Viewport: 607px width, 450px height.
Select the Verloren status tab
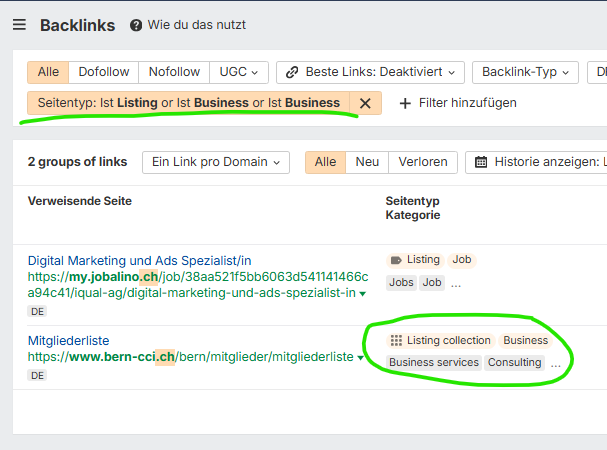click(423, 162)
